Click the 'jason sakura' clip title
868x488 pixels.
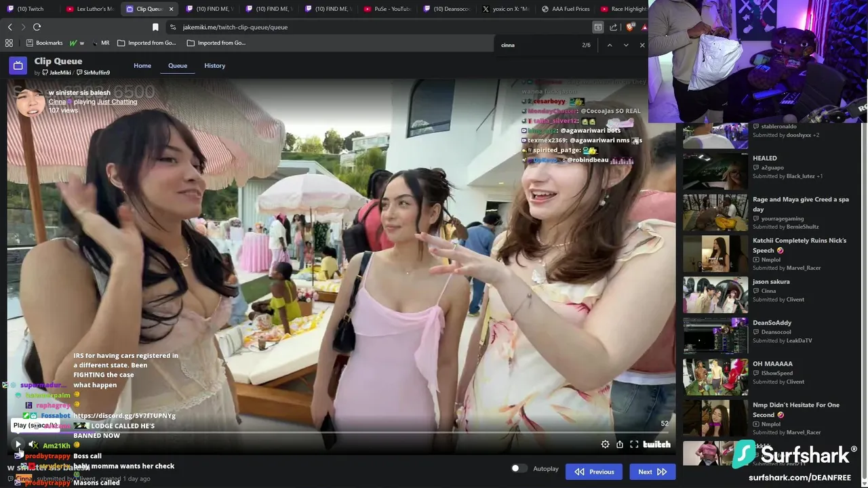tap(771, 281)
